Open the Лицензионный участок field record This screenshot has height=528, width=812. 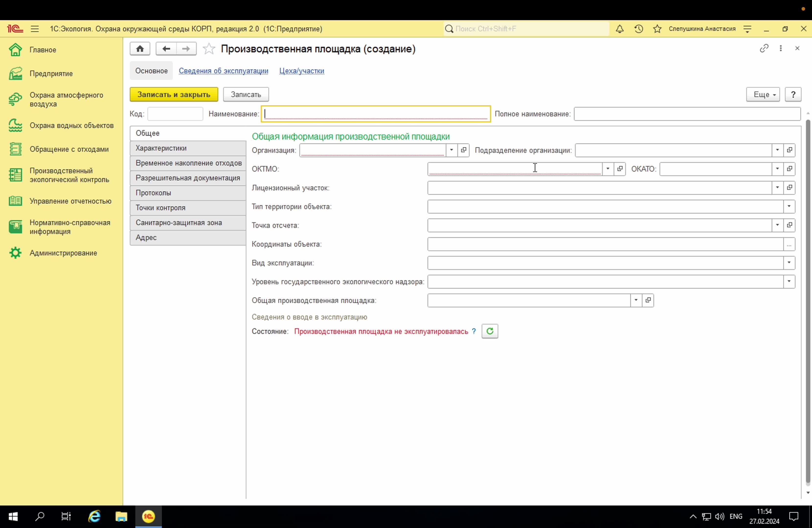coord(789,187)
